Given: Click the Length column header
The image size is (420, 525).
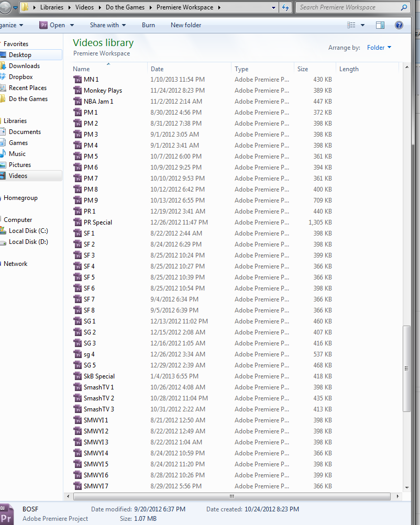Looking at the screenshot, I should [367, 69].
